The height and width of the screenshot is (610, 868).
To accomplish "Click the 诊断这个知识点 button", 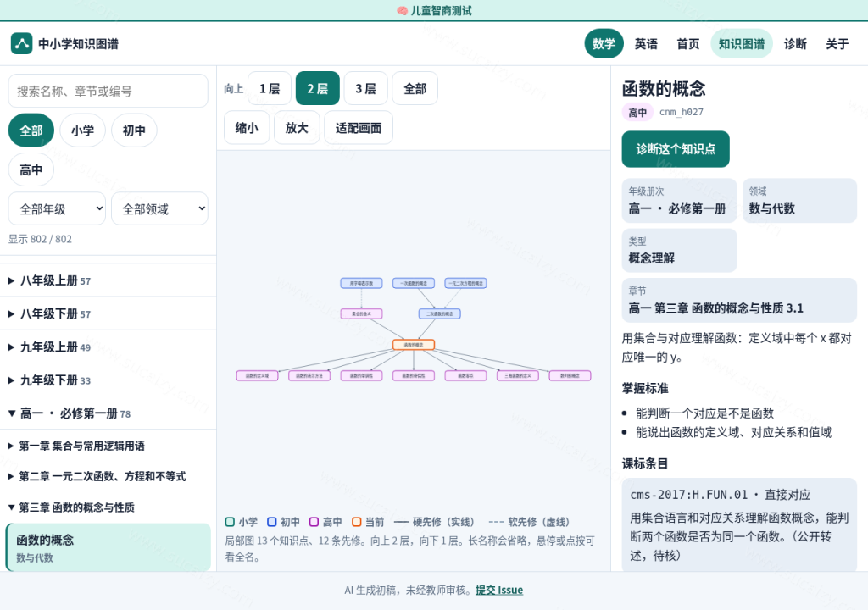I will [x=676, y=149].
